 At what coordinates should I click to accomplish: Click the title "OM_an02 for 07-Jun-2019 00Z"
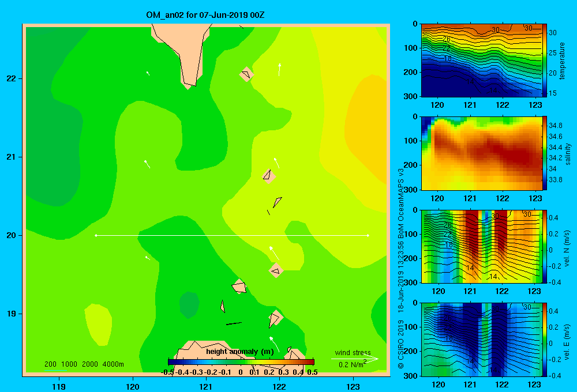click(x=205, y=15)
